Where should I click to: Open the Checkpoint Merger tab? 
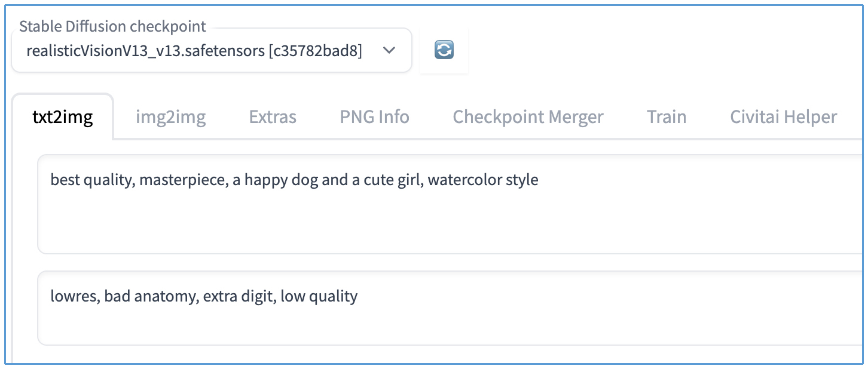coord(528,117)
